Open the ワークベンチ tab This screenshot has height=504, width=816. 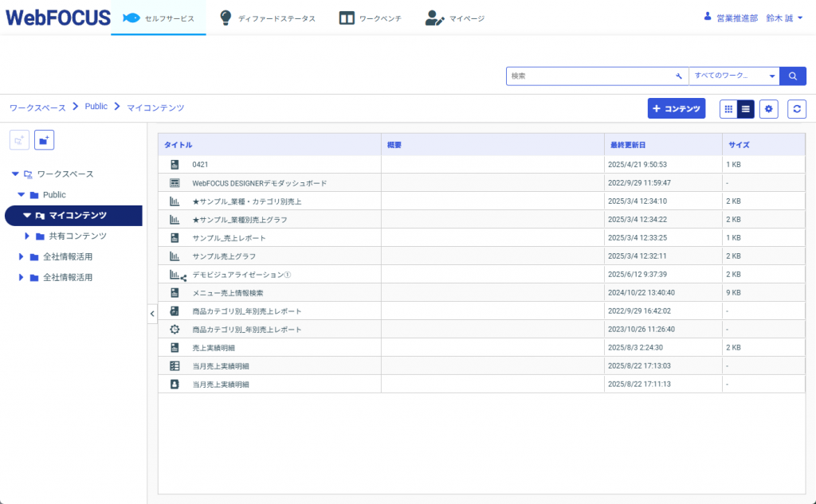(x=370, y=18)
